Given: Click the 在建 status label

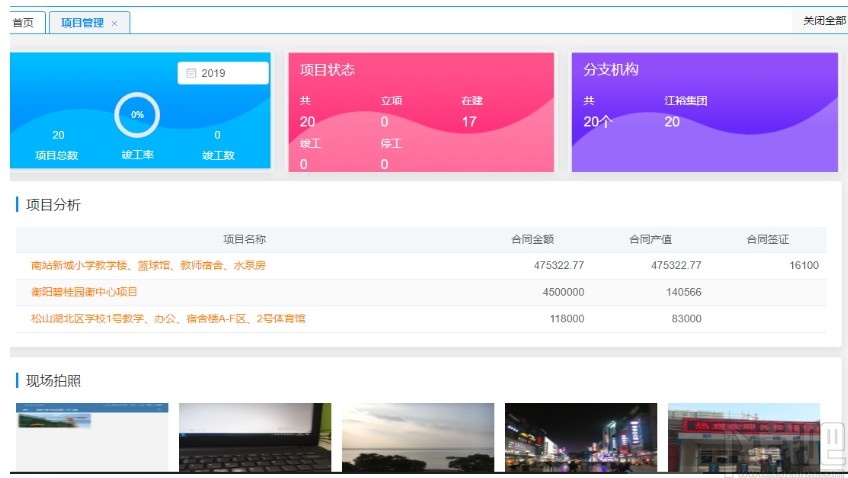Looking at the screenshot, I should click(x=472, y=101).
